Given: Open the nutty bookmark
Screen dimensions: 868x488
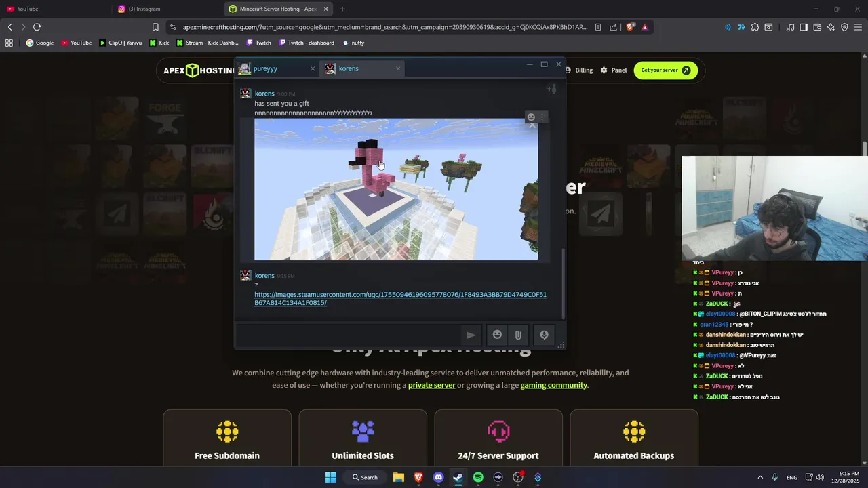Looking at the screenshot, I should coord(353,43).
